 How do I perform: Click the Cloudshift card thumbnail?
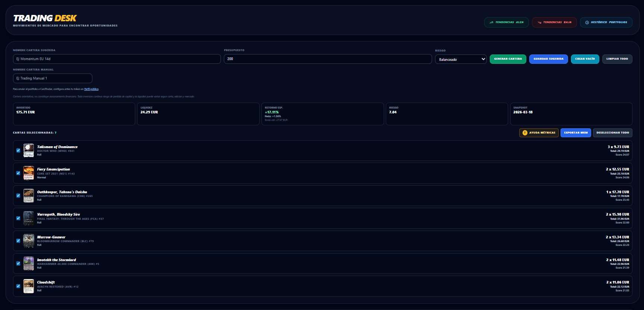pyautogui.click(x=29, y=286)
